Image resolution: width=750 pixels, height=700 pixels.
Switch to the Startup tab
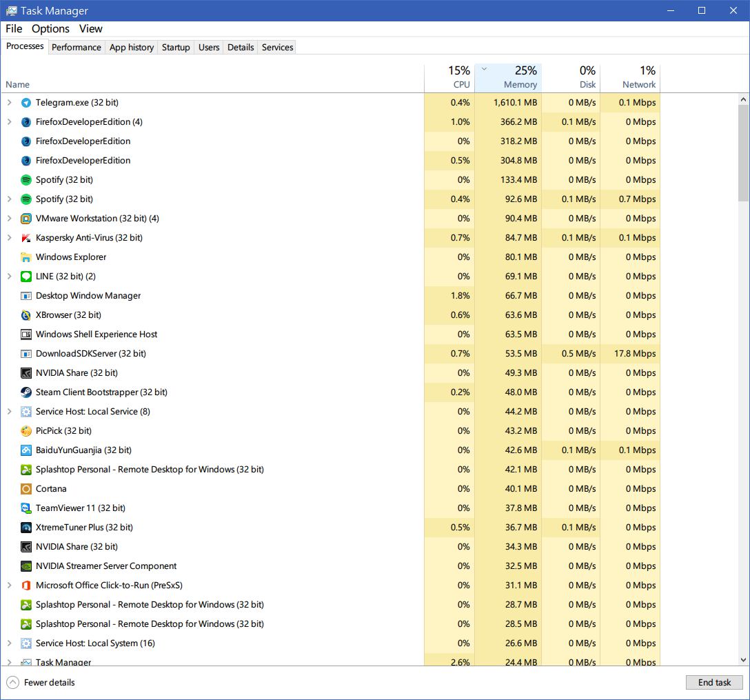(x=176, y=48)
